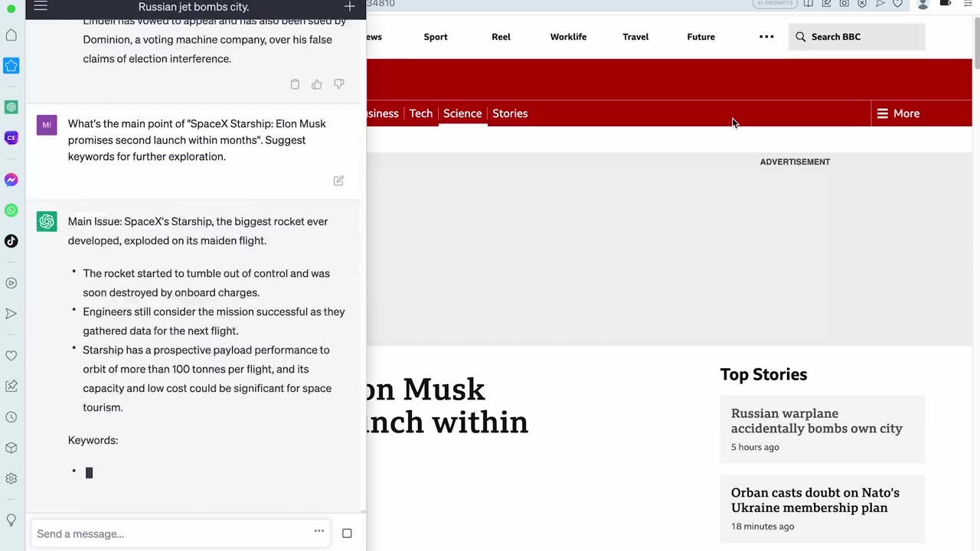980x551 pixels.
Task: Open Aria AI sidebar icon
Action: tap(11, 66)
